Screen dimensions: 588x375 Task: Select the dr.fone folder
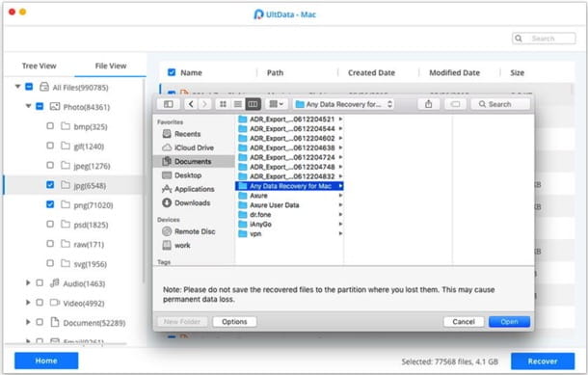[x=289, y=215]
